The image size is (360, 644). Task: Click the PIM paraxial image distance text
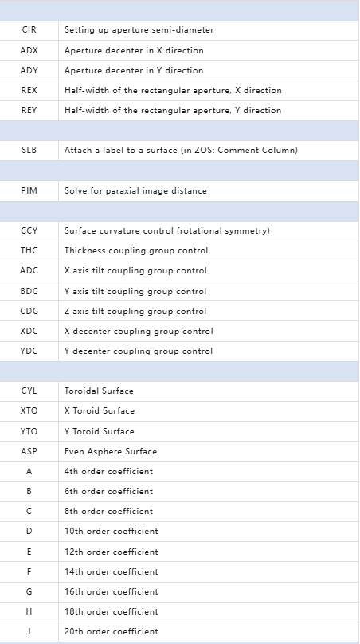[135, 191]
